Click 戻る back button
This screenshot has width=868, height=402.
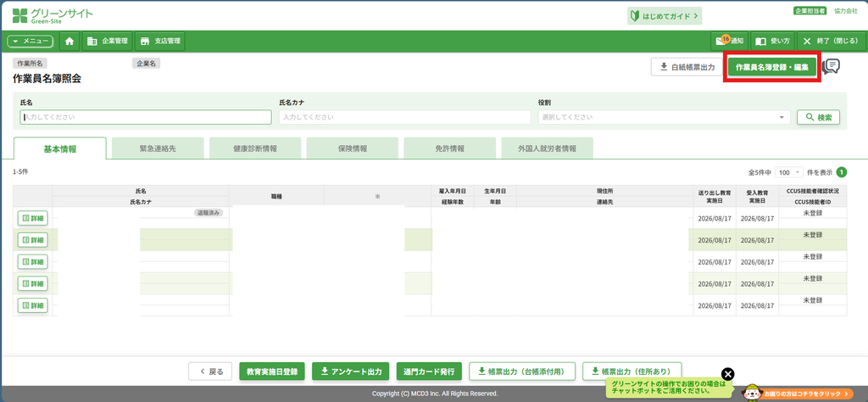210,371
